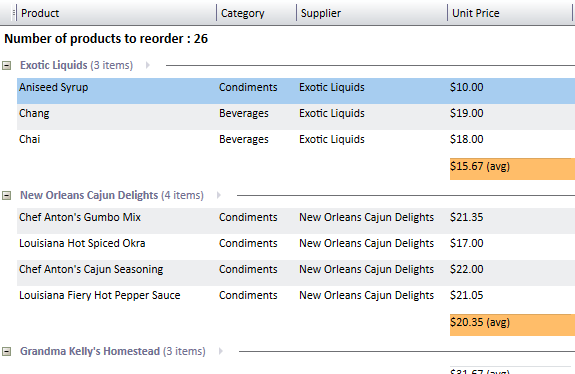This screenshot has height=374, width=575.
Task: Click arrow next to Exotic Liquids header
Action: [x=147, y=65]
